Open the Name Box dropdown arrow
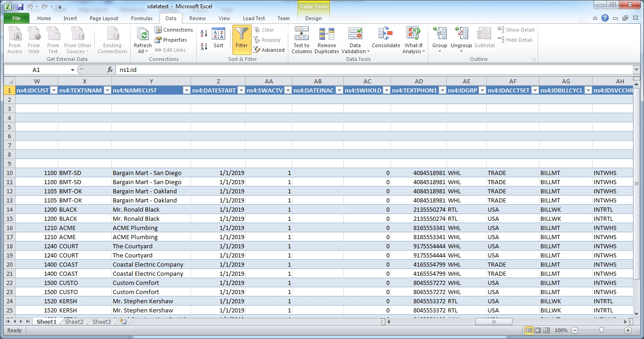The image size is (644, 339). tap(72, 70)
